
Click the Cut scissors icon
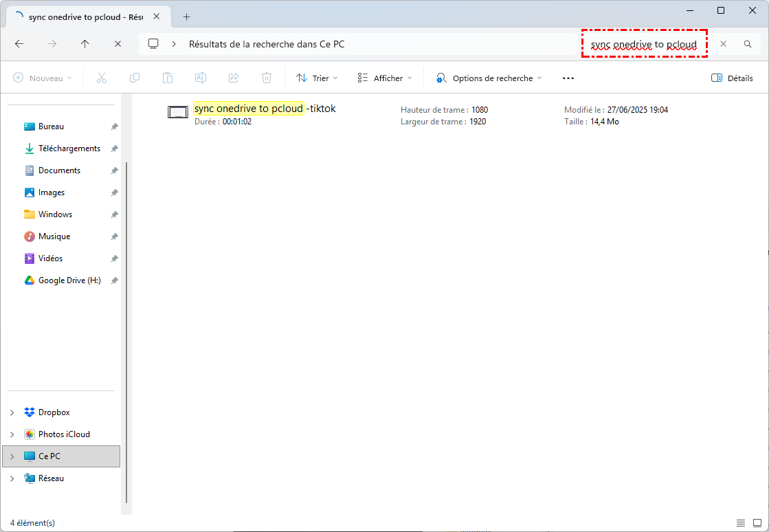[x=102, y=78]
